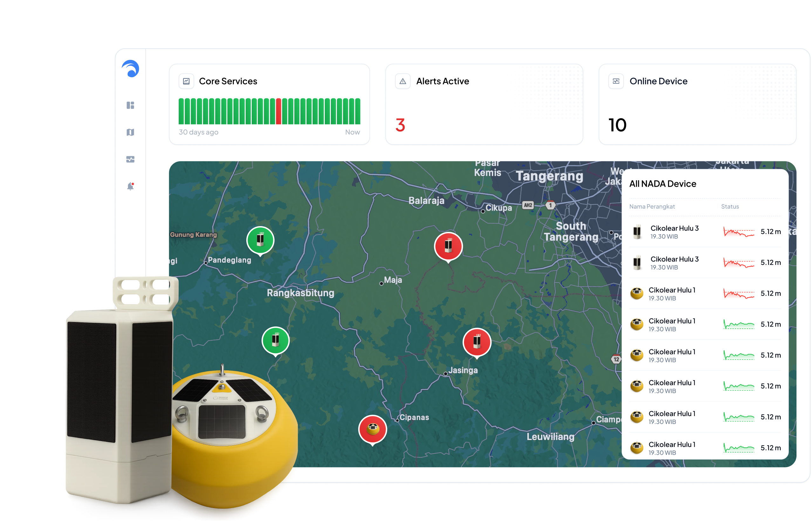Click the Nama Perangkat column header
The height and width of the screenshot is (531, 812).
coord(652,207)
